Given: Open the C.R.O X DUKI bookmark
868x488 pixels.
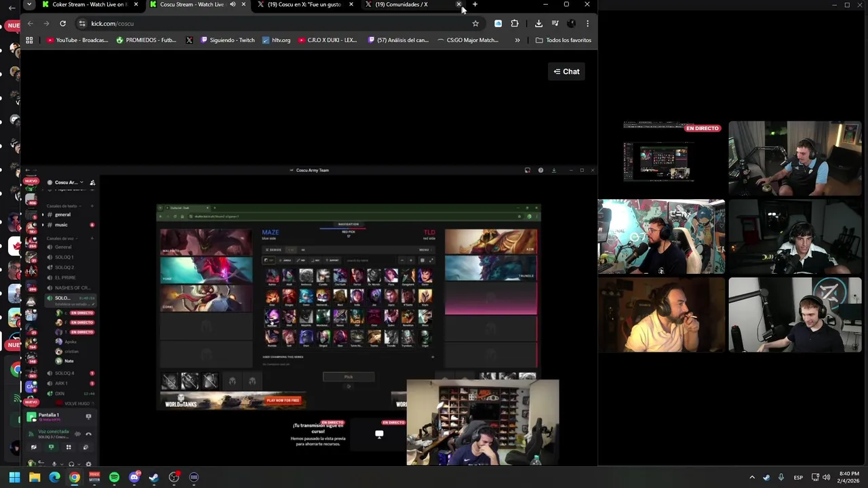Looking at the screenshot, I should pyautogui.click(x=328, y=41).
